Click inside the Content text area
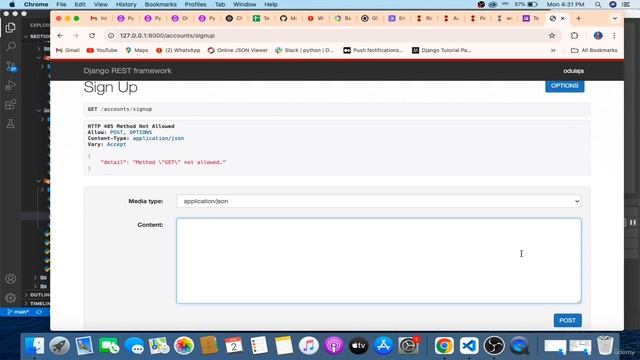Image resolution: width=640 pixels, height=360 pixels. click(x=379, y=261)
